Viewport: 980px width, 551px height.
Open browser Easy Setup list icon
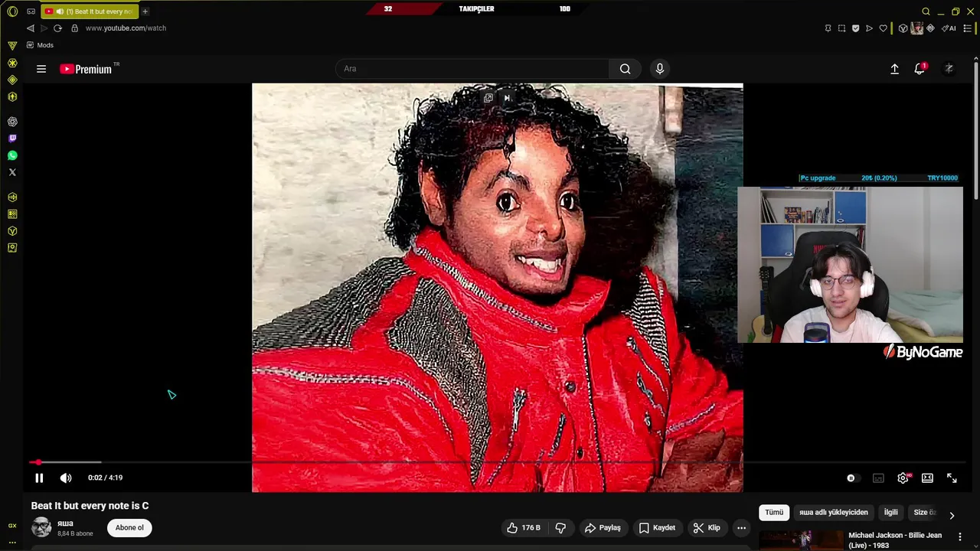[968, 28]
